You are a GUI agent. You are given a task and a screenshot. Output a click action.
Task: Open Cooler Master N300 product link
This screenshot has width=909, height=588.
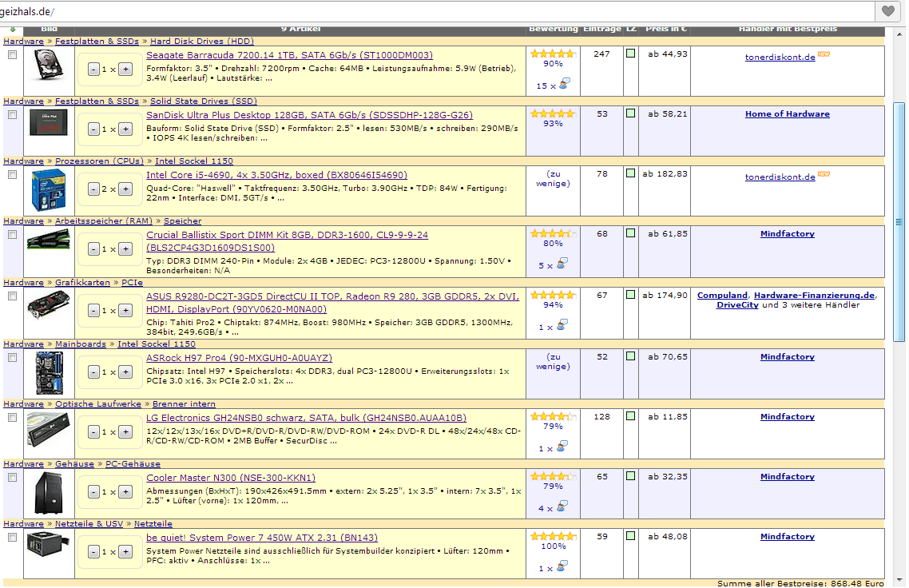point(231,478)
